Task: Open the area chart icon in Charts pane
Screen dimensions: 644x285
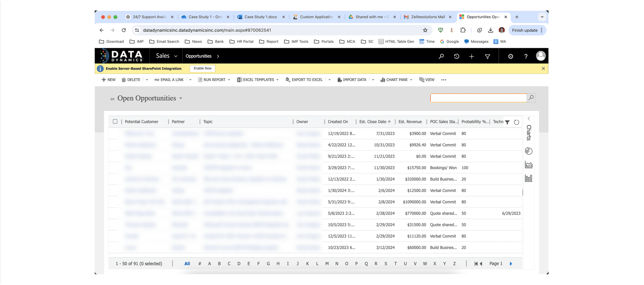Action: [x=529, y=165]
